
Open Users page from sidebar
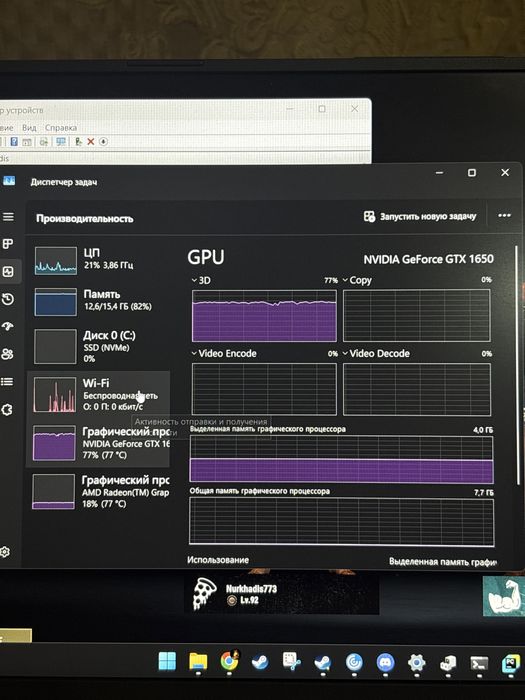(x=8, y=354)
